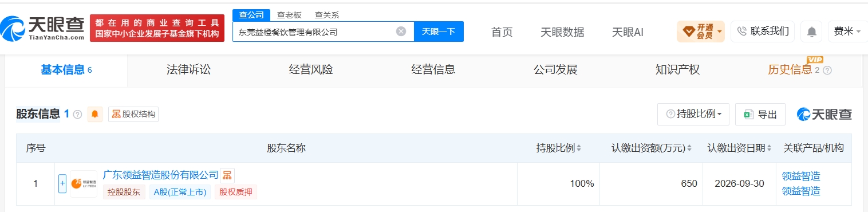Open the 广东领益智造股份有限公司 link
The image size is (868, 212).
pos(161,175)
